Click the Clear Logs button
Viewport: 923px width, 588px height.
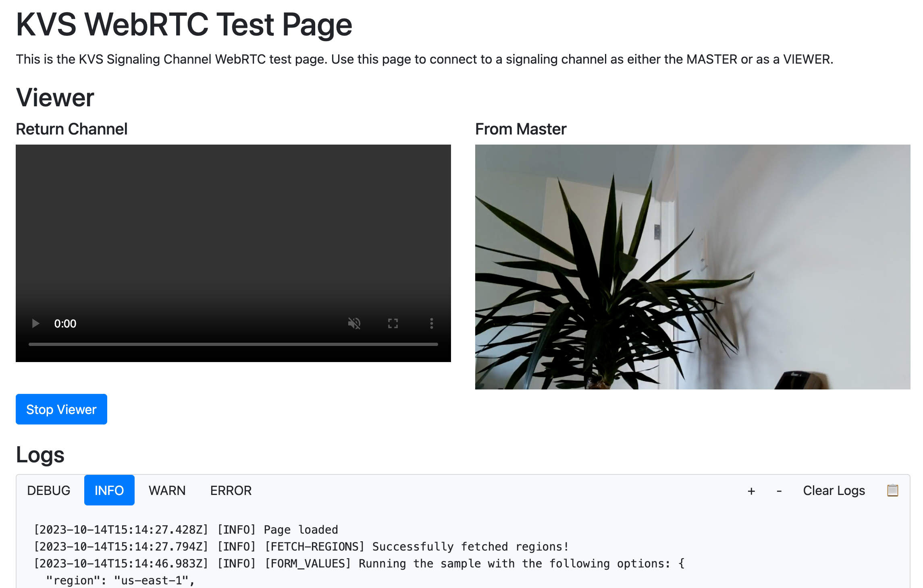834,490
